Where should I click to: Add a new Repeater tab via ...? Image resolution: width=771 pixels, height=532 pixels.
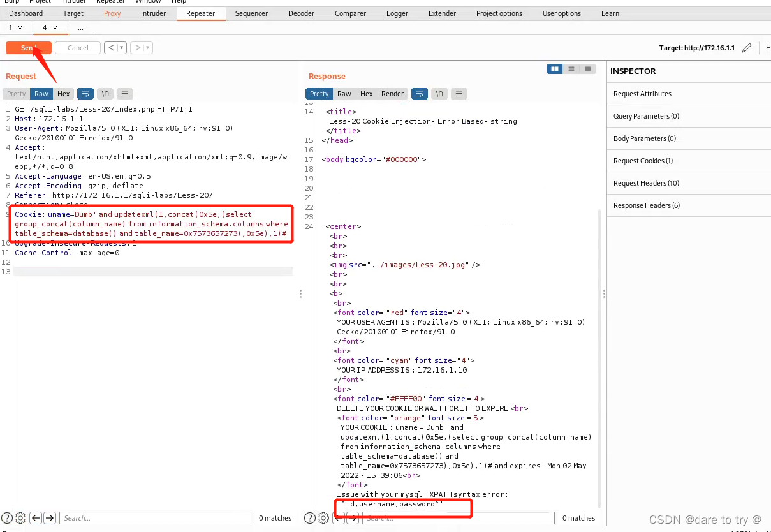point(80,28)
